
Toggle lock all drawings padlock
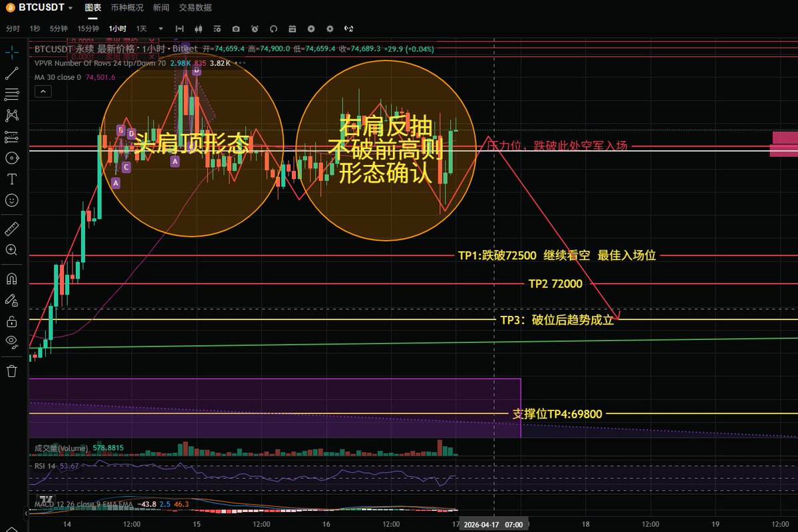(x=11, y=322)
